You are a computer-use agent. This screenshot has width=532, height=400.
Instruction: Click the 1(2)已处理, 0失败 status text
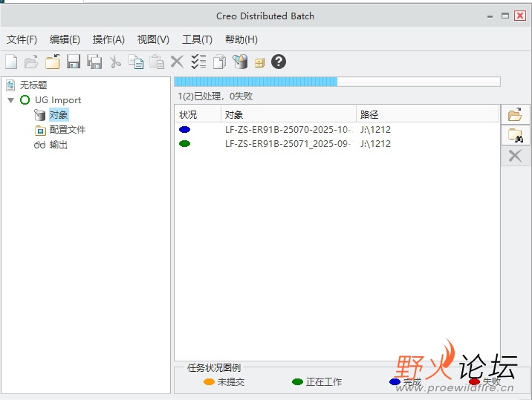tap(215, 96)
